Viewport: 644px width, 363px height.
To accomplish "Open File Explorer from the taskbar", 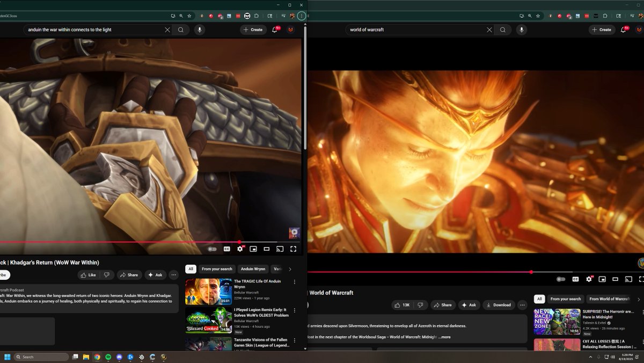I will click(x=86, y=357).
